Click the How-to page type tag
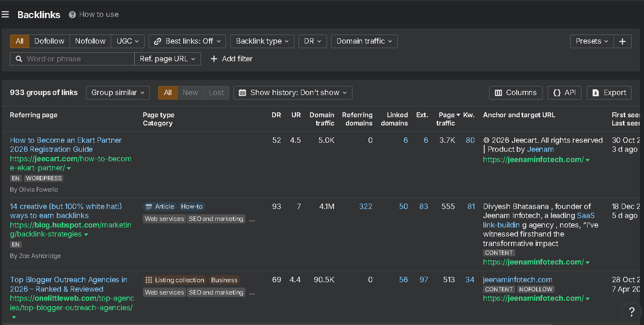 (192, 207)
